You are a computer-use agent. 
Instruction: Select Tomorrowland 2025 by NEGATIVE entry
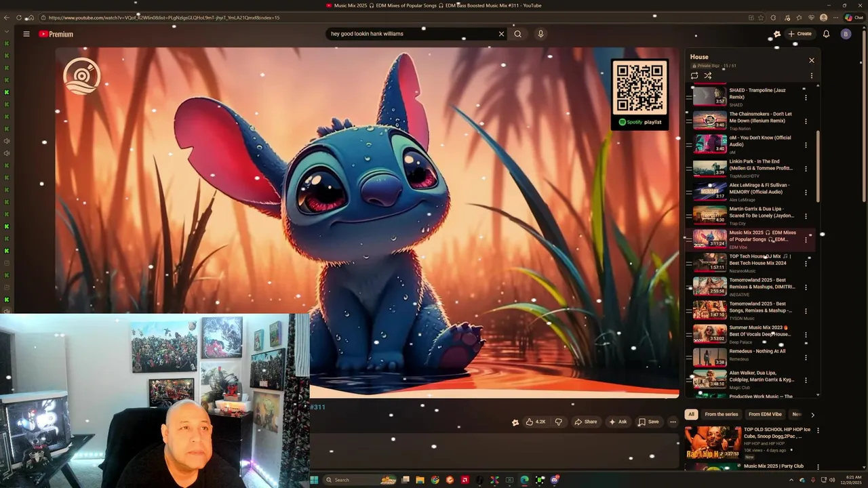[x=749, y=287]
